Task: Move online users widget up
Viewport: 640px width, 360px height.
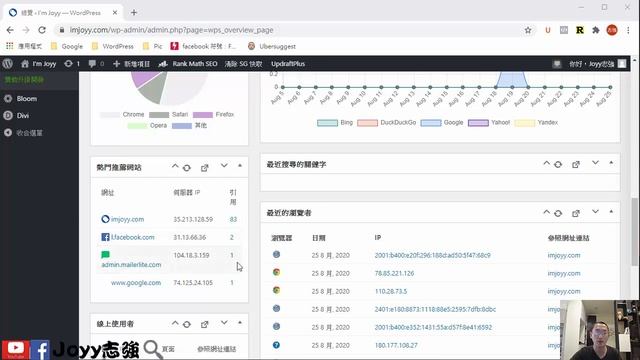Action: pyautogui.click(x=175, y=323)
